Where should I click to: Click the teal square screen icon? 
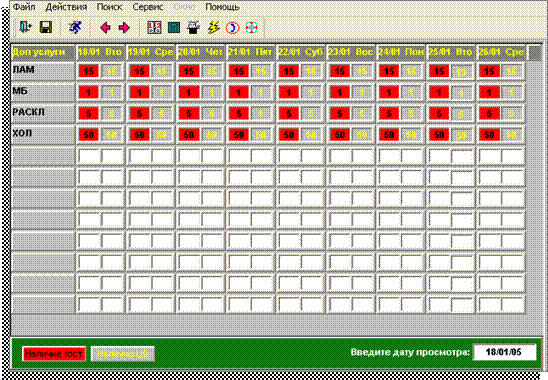(174, 28)
